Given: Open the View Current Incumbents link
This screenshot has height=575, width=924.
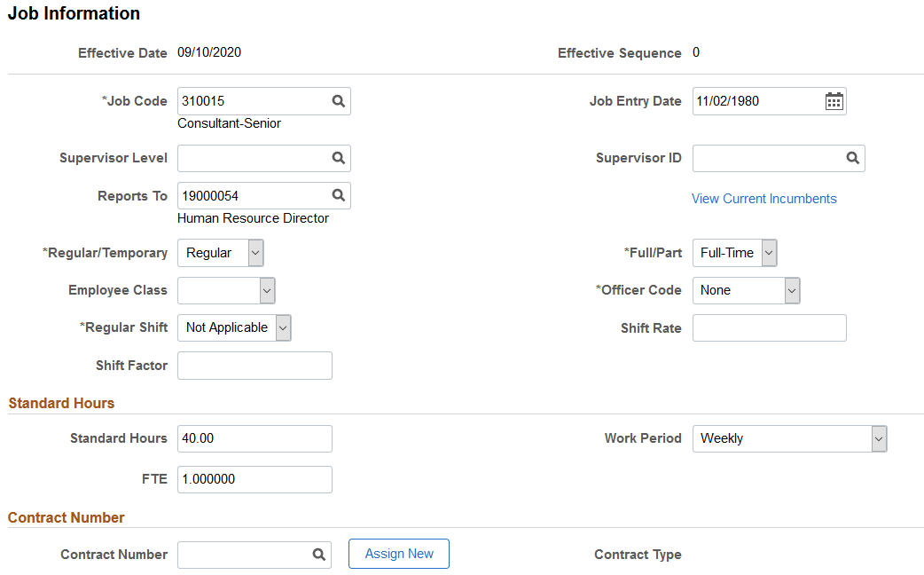Looking at the screenshot, I should (764, 199).
